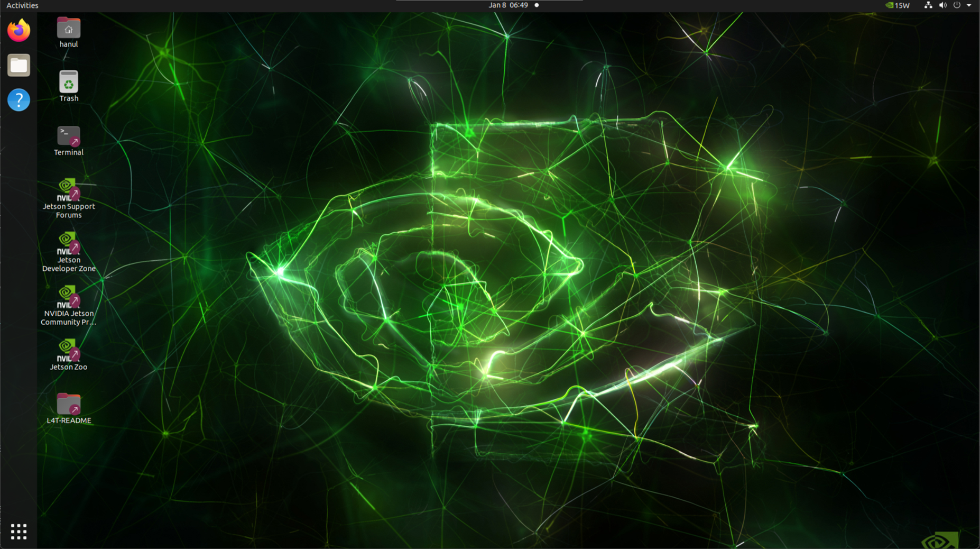Image resolution: width=980 pixels, height=549 pixels.
Task: Select Jetson Support Forums shortcut icon
Action: click(x=69, y=190)
